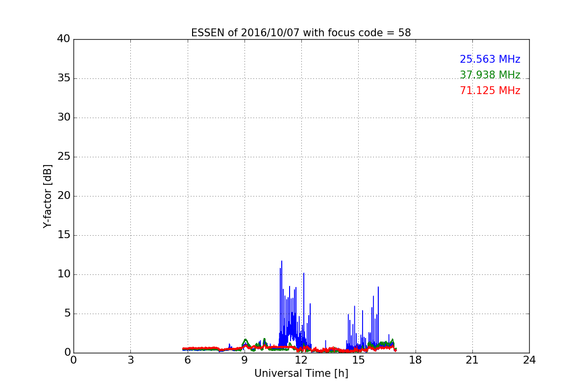Viewport: 588px width, 392px height.
Task: Click the x-axis tick label 24
Action: pos(529,360)
